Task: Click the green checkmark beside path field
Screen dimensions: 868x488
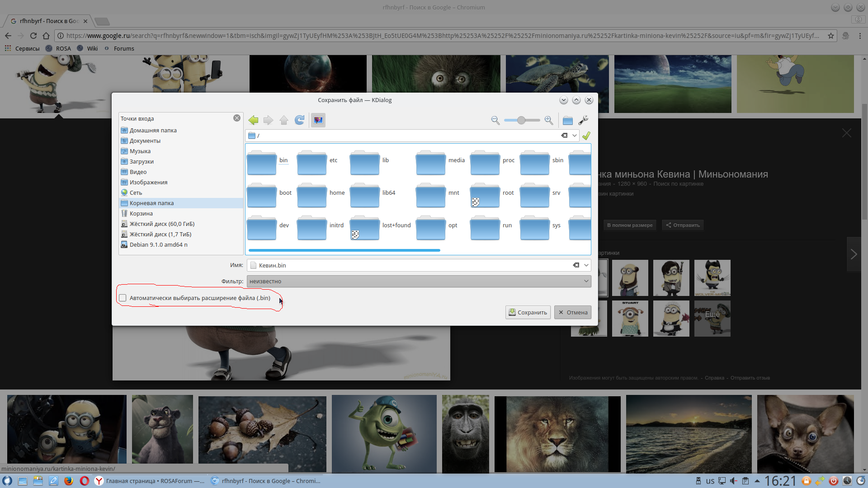Action: point(586,136)
